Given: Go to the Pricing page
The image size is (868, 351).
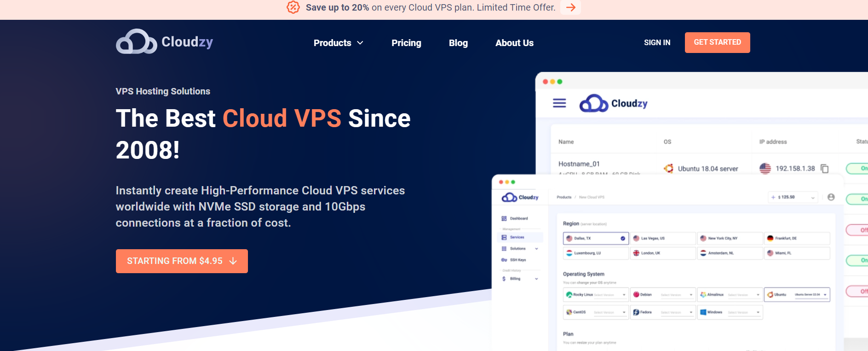Looking at the screenshot, I should (406, 43).
